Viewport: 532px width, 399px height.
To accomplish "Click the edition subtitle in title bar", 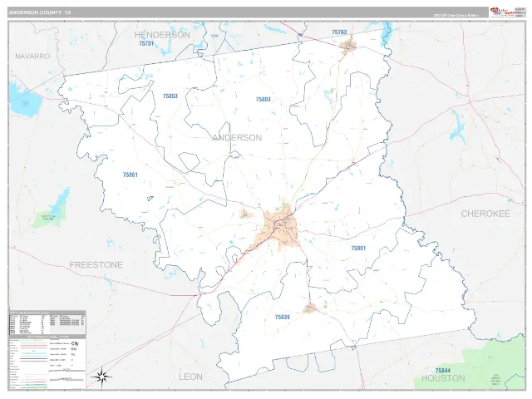I will [x=456, y=15].
